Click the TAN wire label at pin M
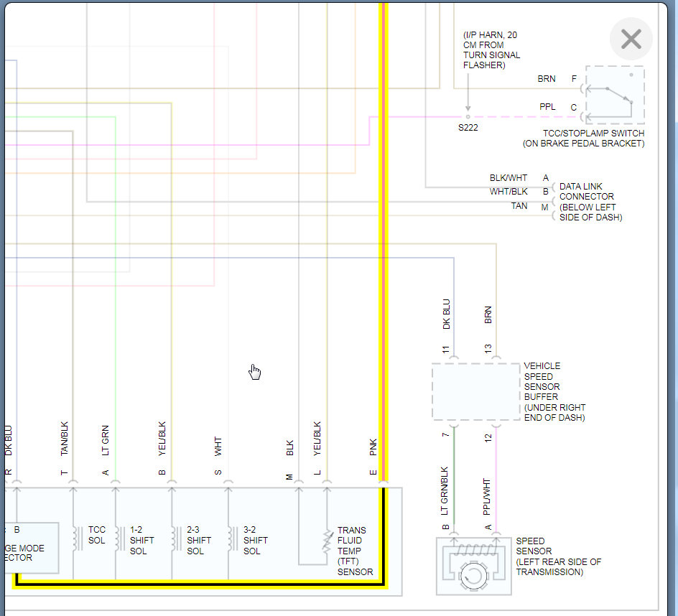The image size is (678, 616). click(x=519, y=206)
